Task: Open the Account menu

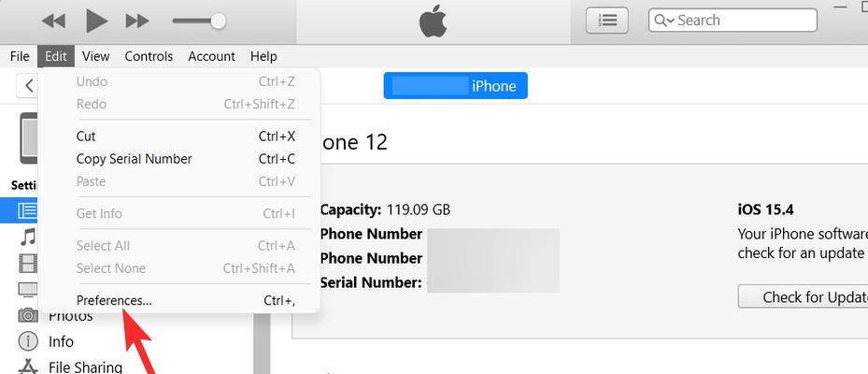Action: tap(211, 56)
